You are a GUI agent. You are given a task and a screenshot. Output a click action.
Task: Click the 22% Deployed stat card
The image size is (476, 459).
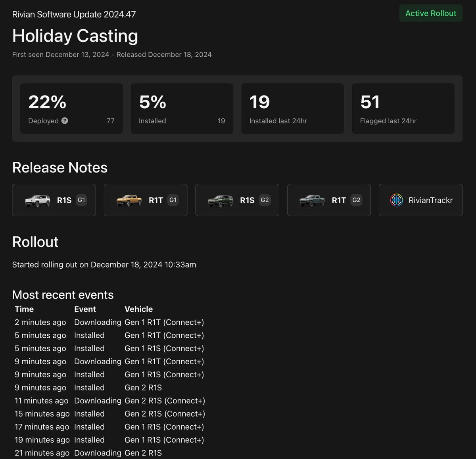pyautogui.click(x=71, y=109)
